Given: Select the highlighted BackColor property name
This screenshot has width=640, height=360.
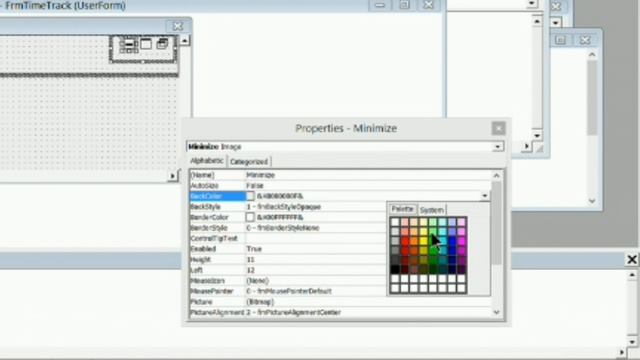Looking at the screenshot, I should click(217, 196).
